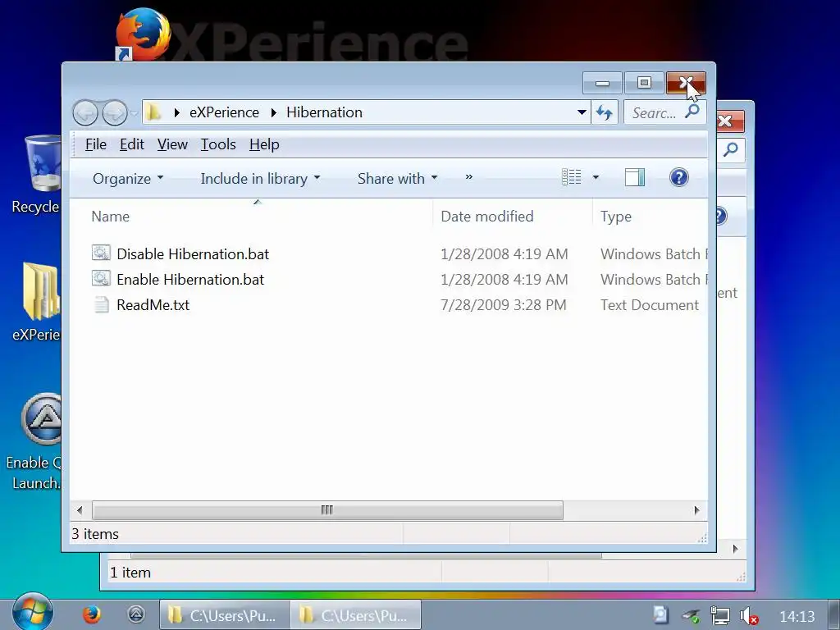This screenshot has height=630, width=840.
Task: Go back with the Back arrow button
Action: pos(85,113)
